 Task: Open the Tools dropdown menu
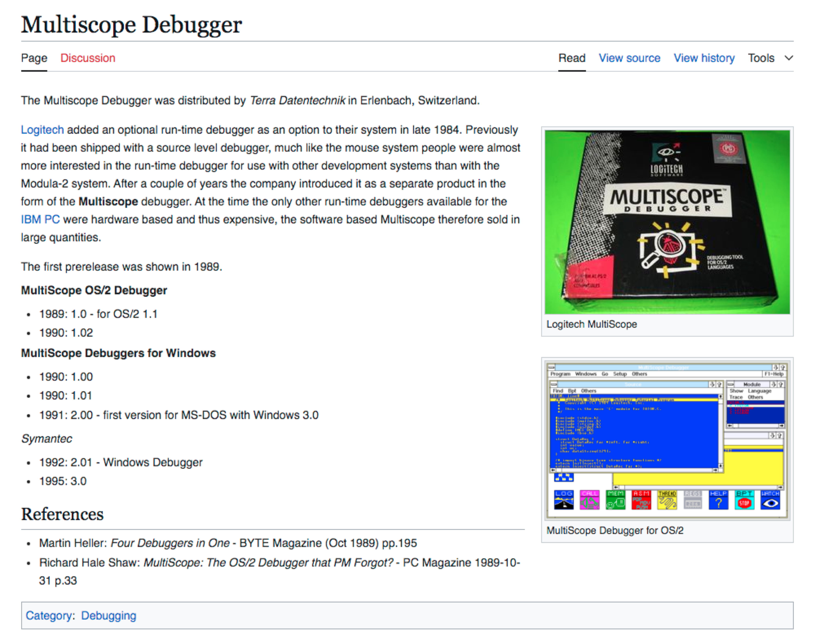761,58
